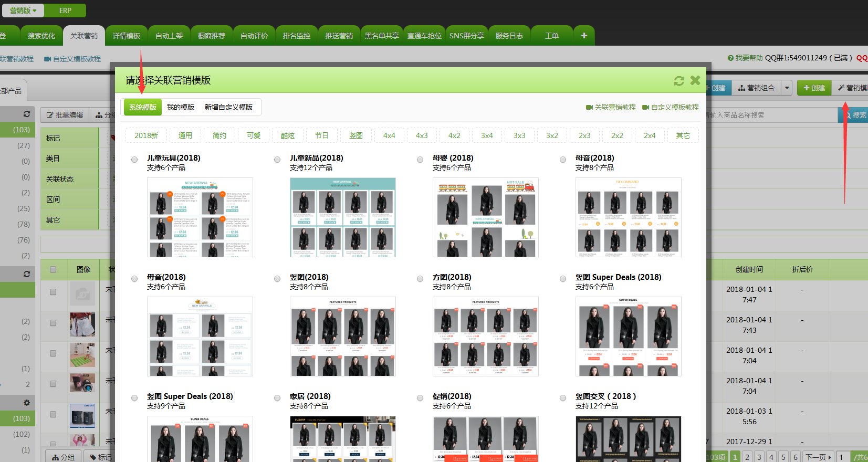
Task: Filter templates by 2x4 layout
Action: pos(650,135)
